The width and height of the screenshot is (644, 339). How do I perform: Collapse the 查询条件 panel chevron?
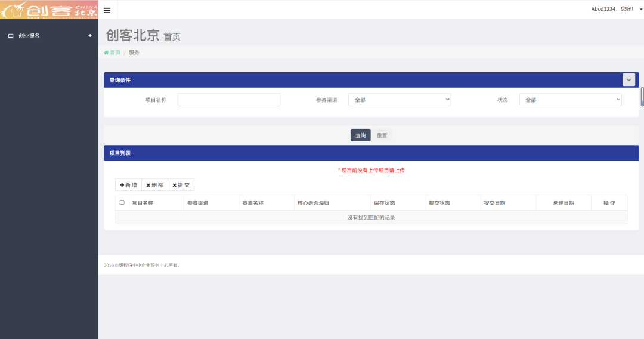coord(628,80)
